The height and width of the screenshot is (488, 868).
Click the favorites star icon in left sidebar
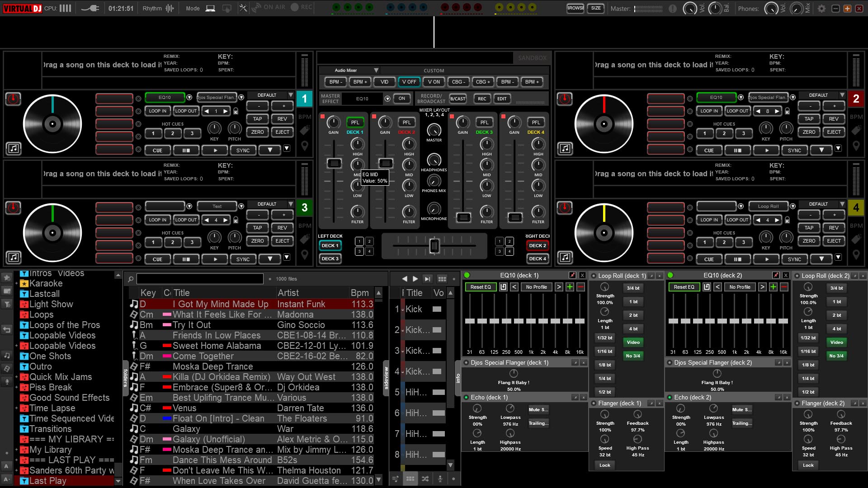(x=7, y=277)
